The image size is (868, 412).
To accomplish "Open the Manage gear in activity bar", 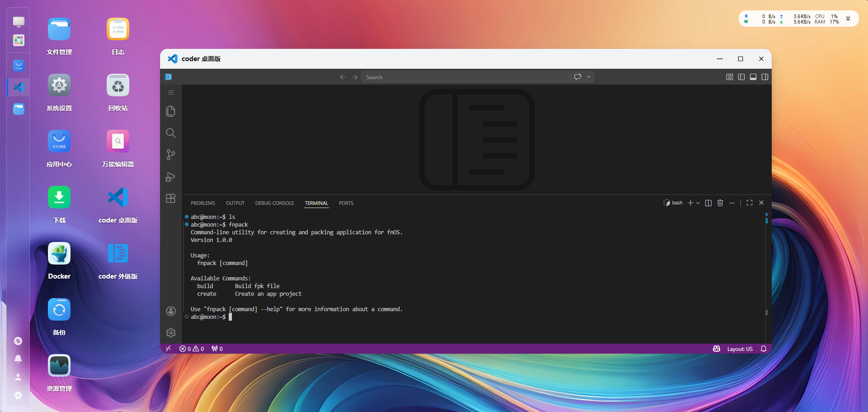I will tap(170, 333).
